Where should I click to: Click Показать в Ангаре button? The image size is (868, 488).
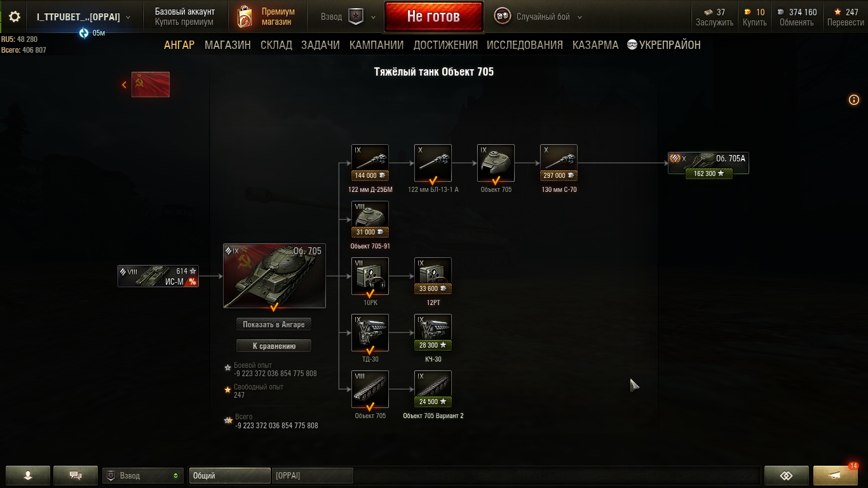(x=274, y=324)
